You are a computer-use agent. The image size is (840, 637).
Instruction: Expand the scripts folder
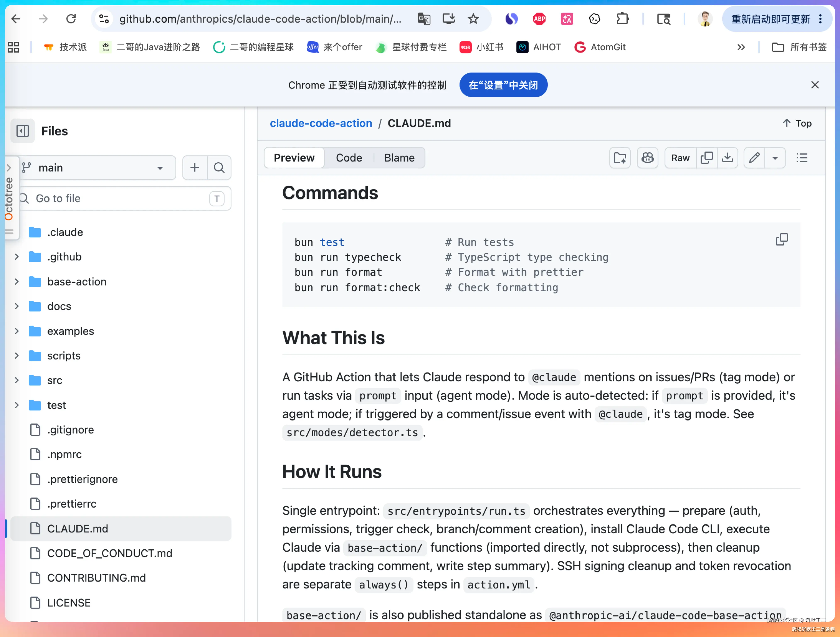point(17,356)
